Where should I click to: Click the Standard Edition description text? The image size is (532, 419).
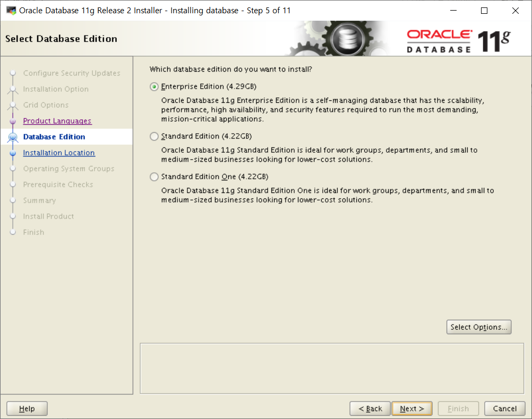click(x=319, y=155)
